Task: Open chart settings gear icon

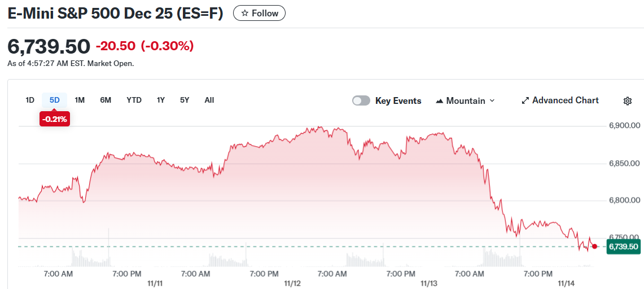Action: 627,101
